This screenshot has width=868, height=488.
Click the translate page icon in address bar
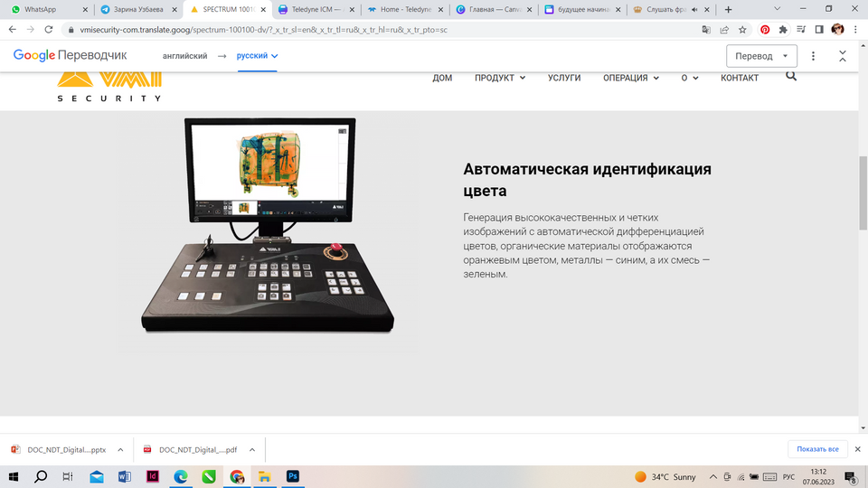[x=706, y=29]
